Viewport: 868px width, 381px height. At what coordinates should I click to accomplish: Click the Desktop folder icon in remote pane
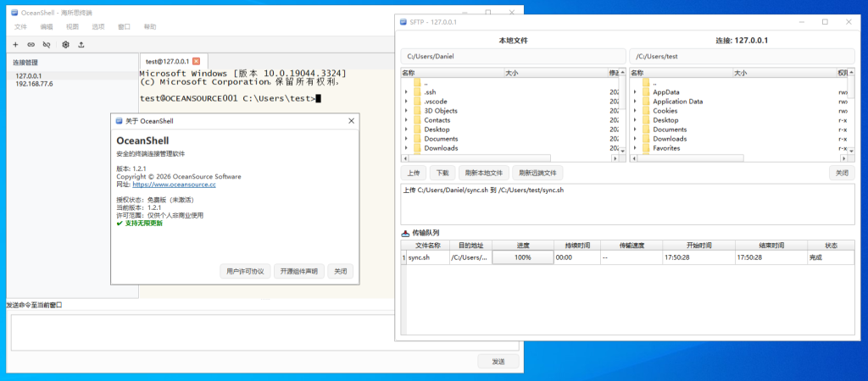pos(645,120)
